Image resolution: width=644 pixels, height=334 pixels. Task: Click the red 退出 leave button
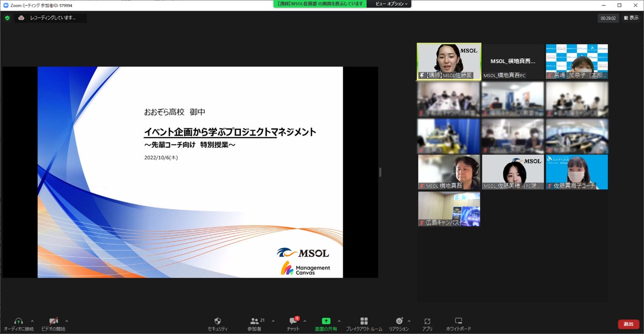pyautogui.click(x=628, y=324)
